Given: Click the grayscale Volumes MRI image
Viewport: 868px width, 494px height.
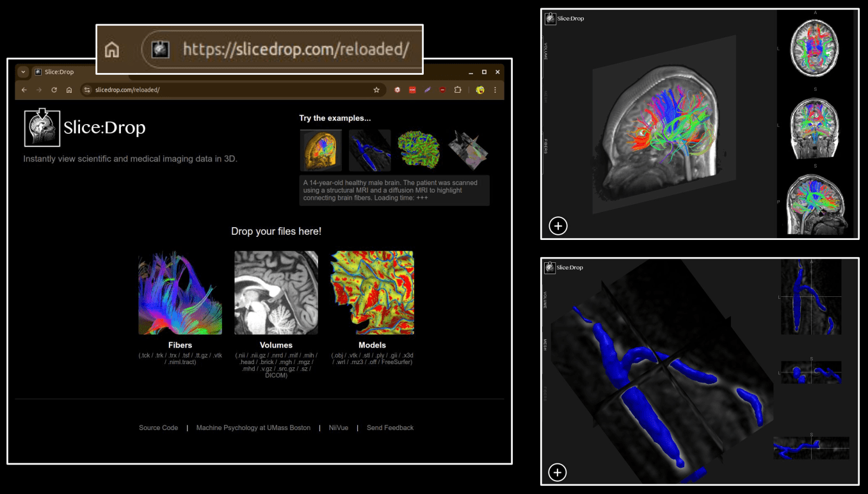Looking at the screenshot, I should (276, 292).
